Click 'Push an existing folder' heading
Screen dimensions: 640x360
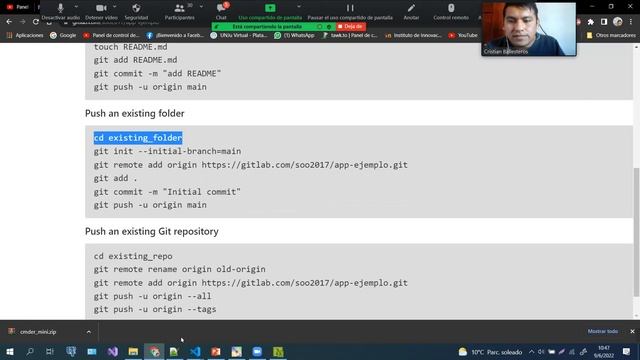pyautogui.click(x=135, y=113)
